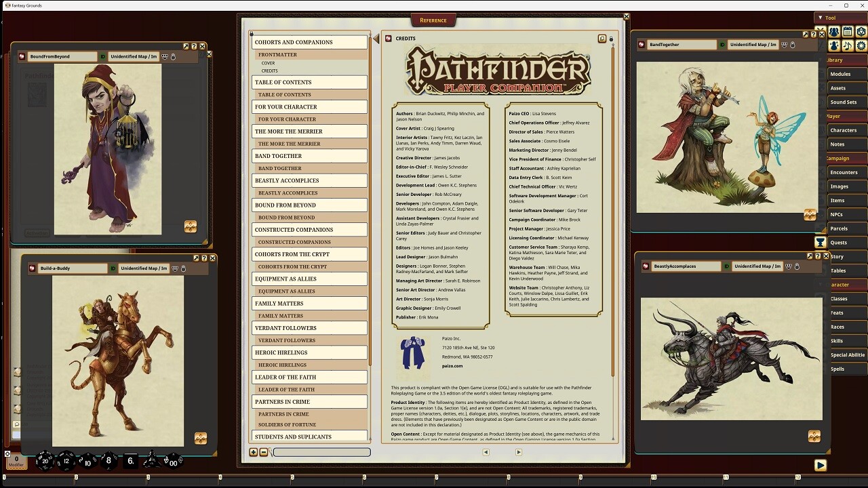Open the sound notes tool icon
The width and height of the screenshot is (868, 488).
[x=848, y=45]
